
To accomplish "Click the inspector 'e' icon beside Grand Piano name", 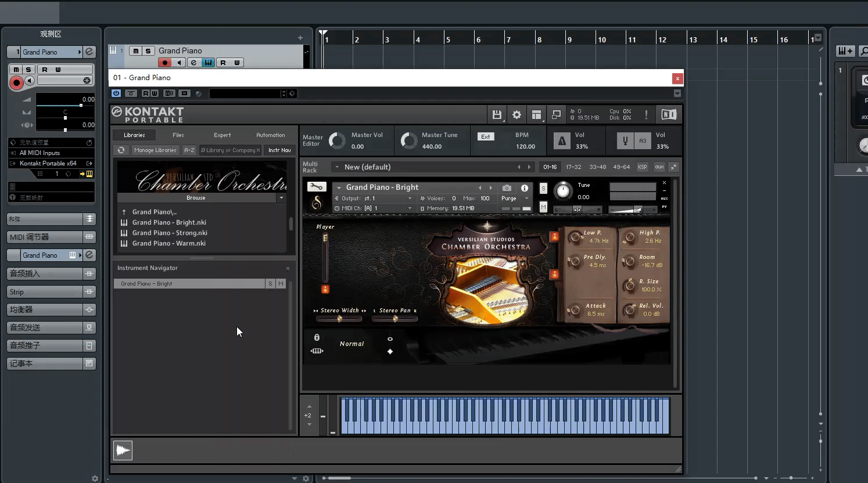I will pyautogui.click(x=89, y=52).
